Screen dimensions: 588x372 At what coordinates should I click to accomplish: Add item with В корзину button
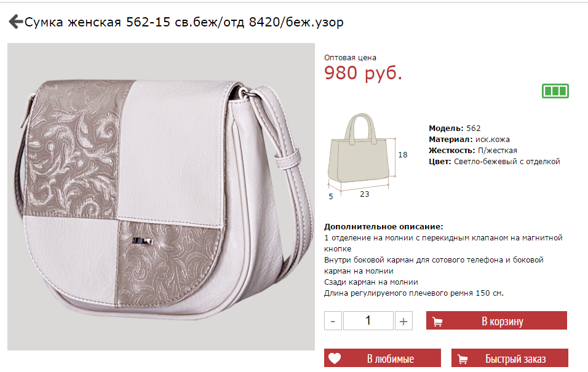(496, 320)
